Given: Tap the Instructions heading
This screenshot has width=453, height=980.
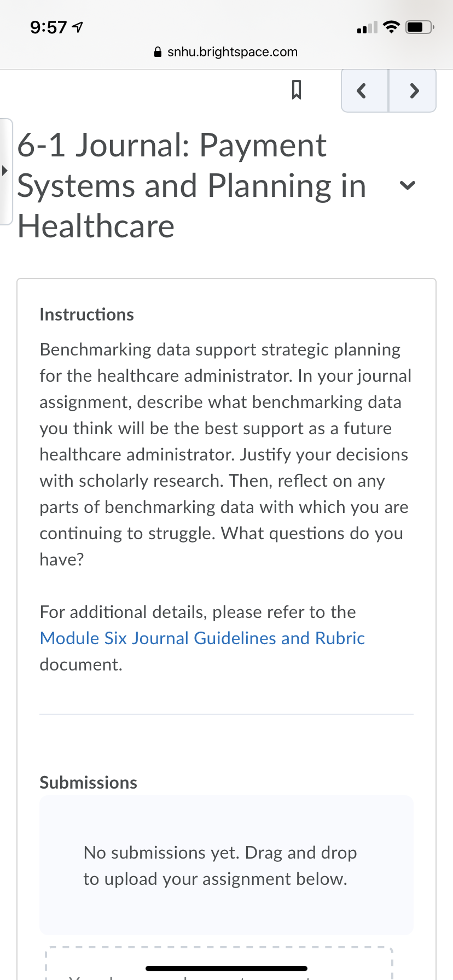Looking at the screenshot, I should point(86,314).
